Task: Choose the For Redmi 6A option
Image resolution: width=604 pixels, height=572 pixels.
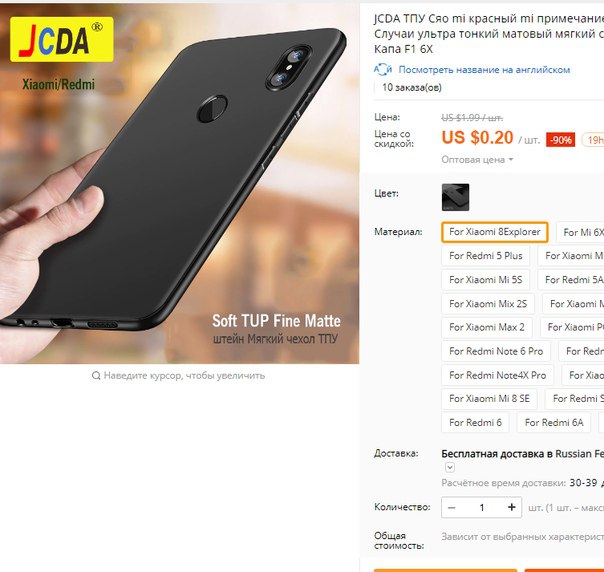Action: pos(554,423)
